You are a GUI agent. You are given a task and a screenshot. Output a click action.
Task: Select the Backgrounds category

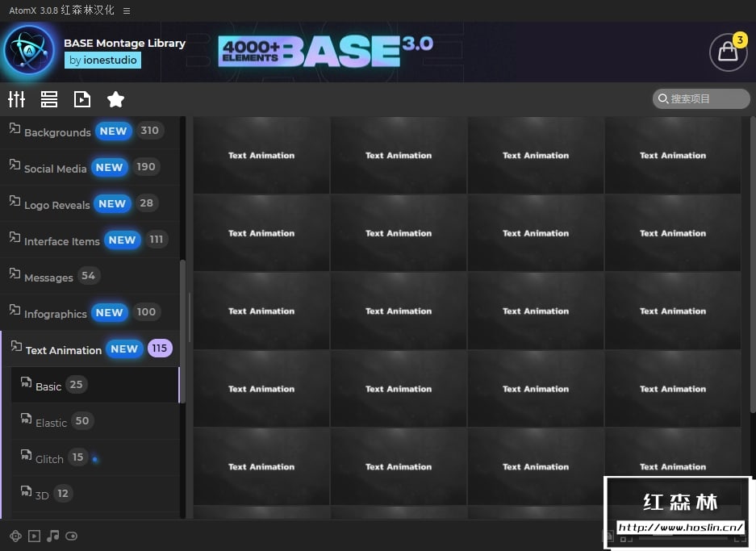click(x=90, y=131)
